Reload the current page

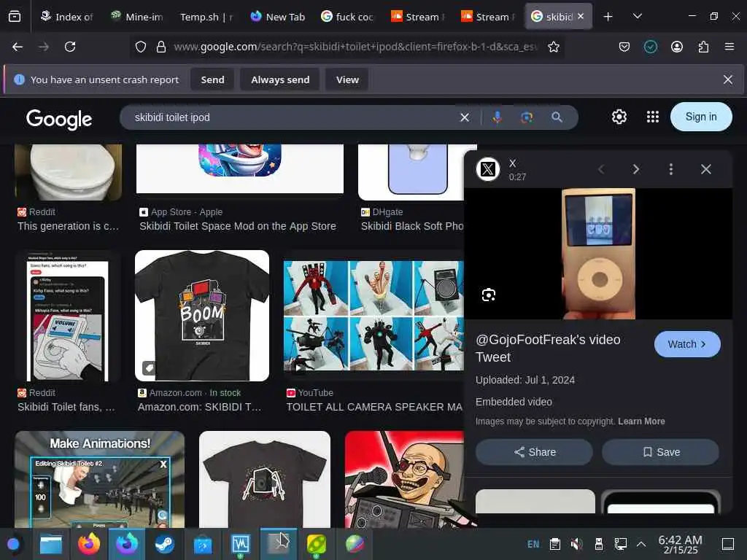pos(70,47)
